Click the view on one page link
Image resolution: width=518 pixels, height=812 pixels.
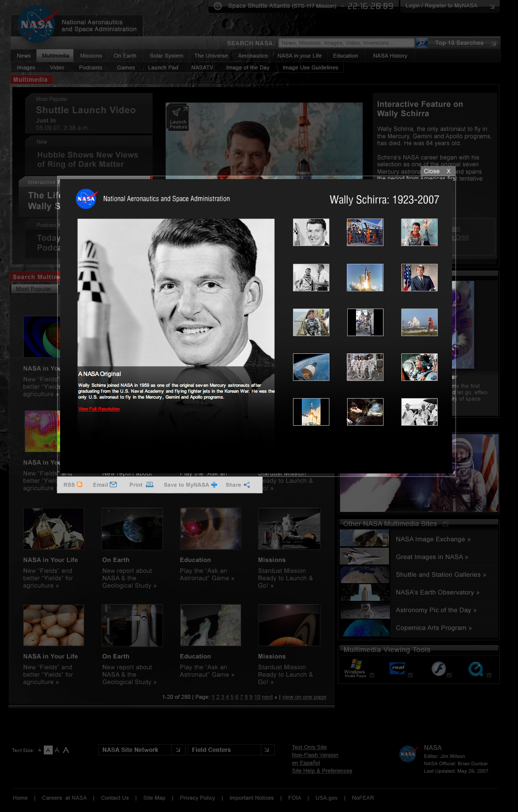[304, 697]
